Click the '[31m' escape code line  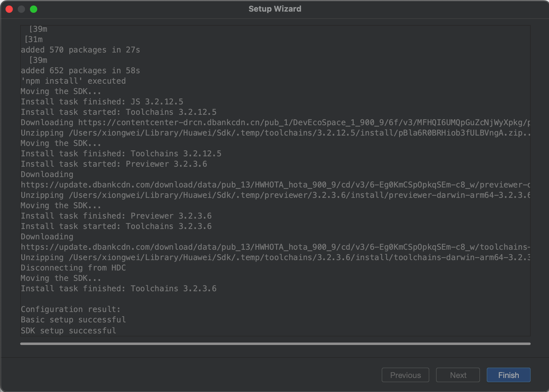coord(34,39)
